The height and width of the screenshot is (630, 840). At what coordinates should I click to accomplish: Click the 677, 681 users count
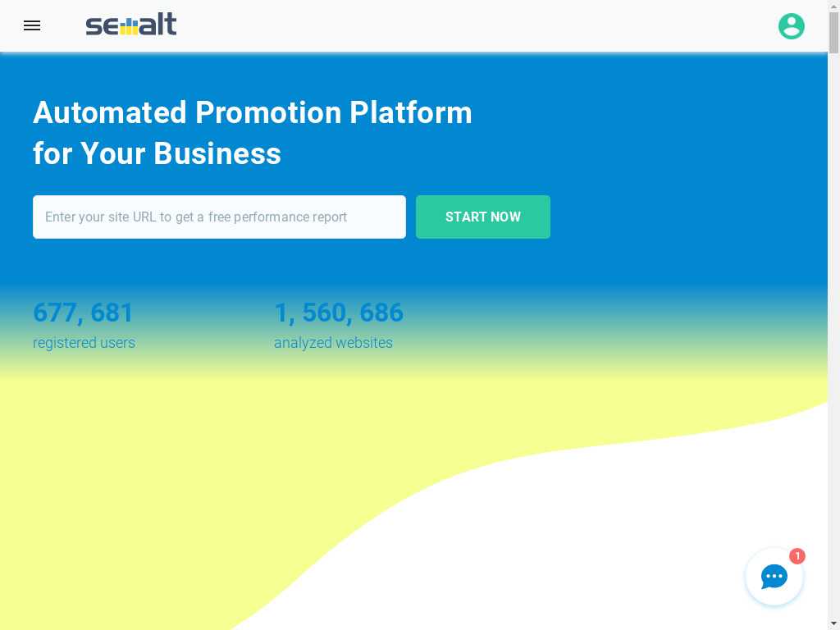click(83, 313)
